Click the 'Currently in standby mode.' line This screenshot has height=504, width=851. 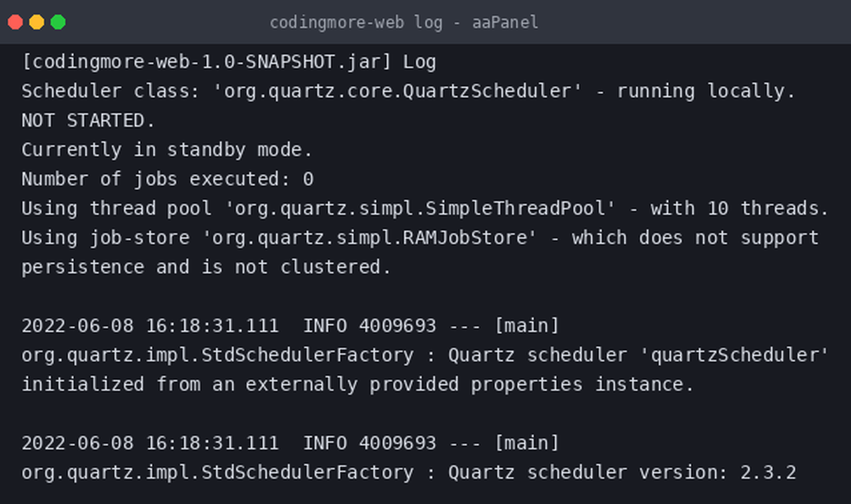click(x=167, y=150)
